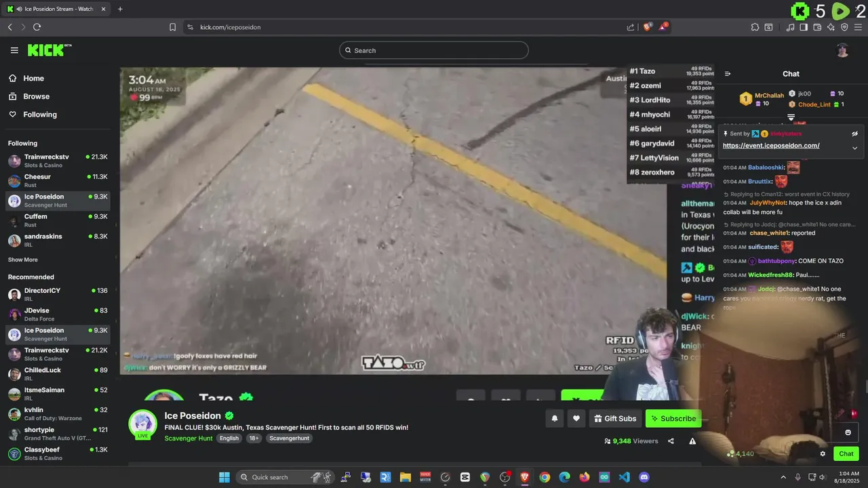Follow channel with the heart button
Viewport: 868px width, 488px height.
click(576, 419)
